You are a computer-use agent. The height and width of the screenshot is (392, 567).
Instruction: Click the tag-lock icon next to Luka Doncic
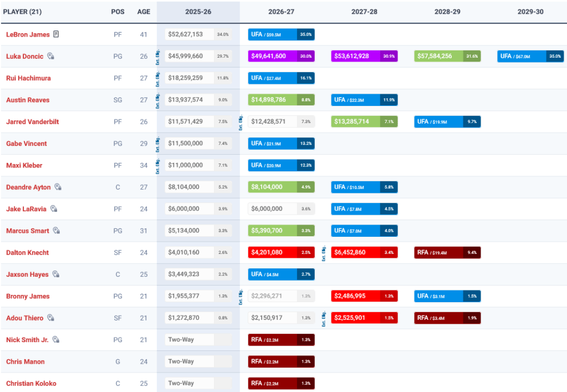tap(50, 56)
